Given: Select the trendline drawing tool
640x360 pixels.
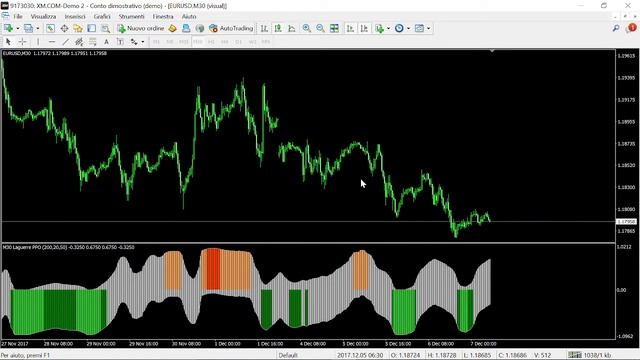Looking at the screenshot, I should [65, 42].
